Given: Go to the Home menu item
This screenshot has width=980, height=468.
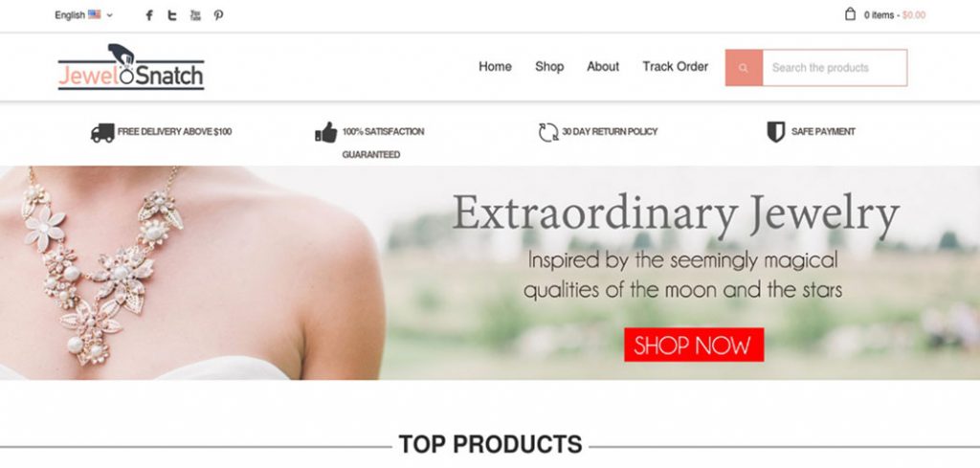Looking at the screenshot, I should coord(495,67).
